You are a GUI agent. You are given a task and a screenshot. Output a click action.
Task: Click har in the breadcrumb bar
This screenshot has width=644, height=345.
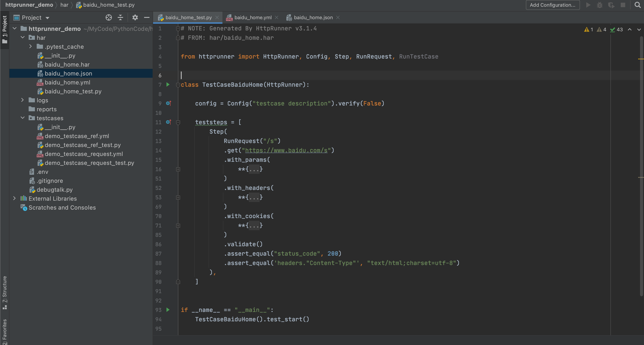click(64, 5)
